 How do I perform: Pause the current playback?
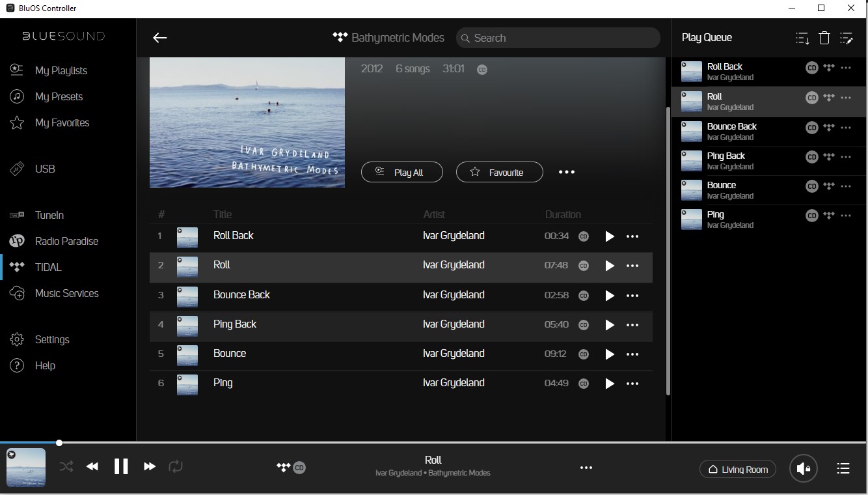121,466
